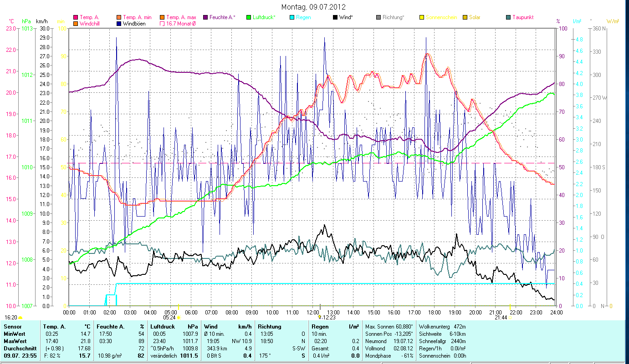629x364 pixels.
Task: Click the purple Feuchte A.* legend square
Action: [x=205, y=17]
